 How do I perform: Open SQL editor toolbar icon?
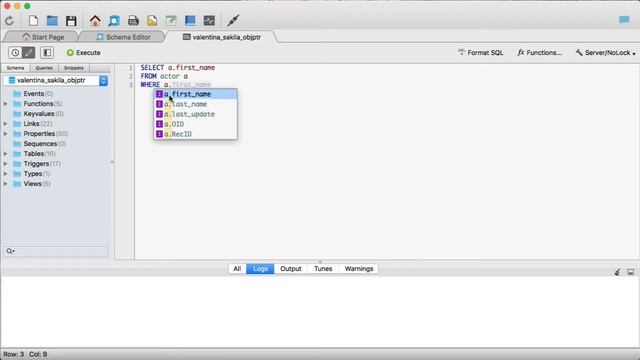133,21
